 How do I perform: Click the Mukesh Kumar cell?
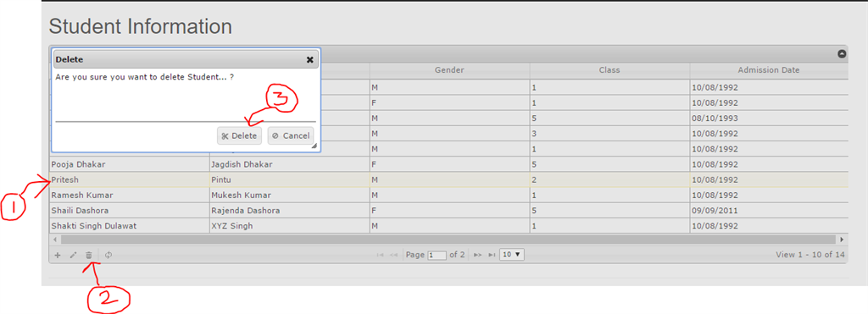point(290,196)
